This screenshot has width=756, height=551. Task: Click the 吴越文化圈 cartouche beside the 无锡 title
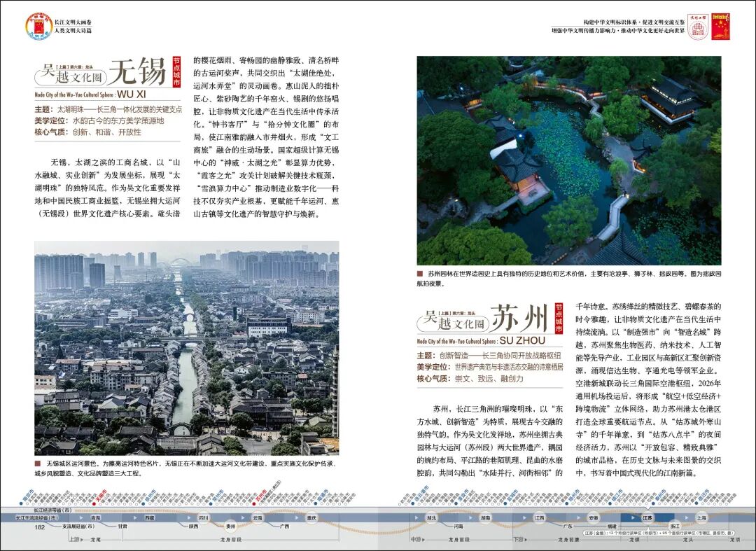(x=71, y=74)
